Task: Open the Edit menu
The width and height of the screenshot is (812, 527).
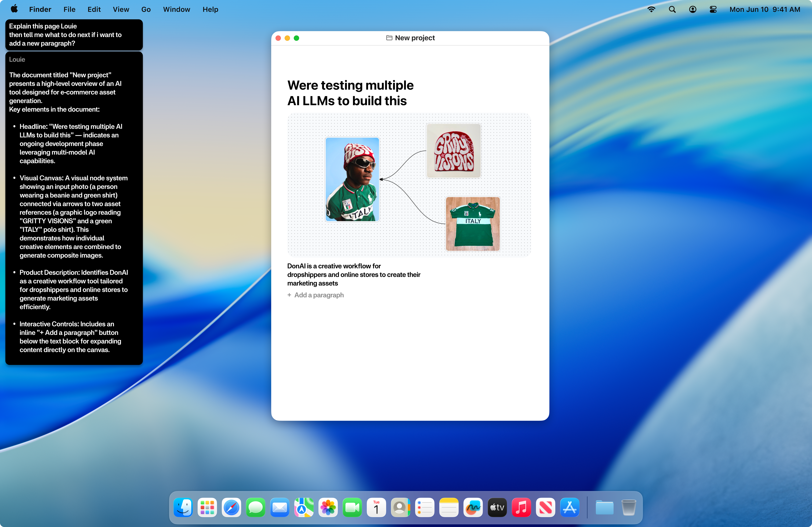Action: 94,9
